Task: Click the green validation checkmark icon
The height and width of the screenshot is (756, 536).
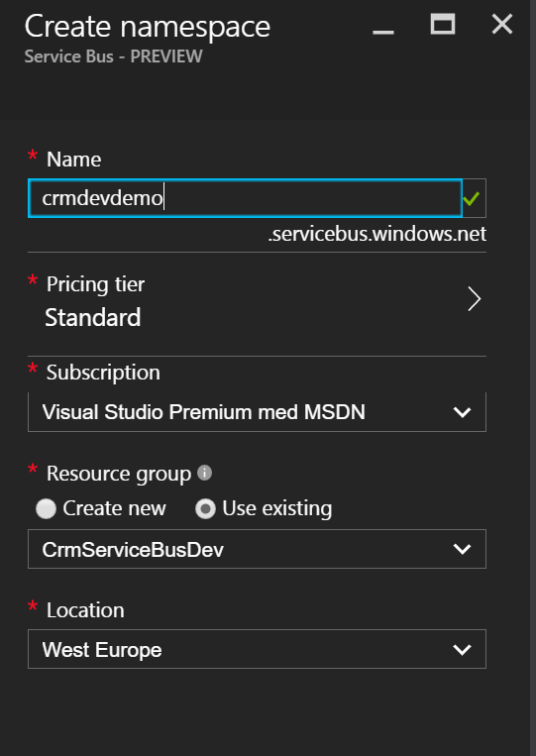Action: coord(471,198)
